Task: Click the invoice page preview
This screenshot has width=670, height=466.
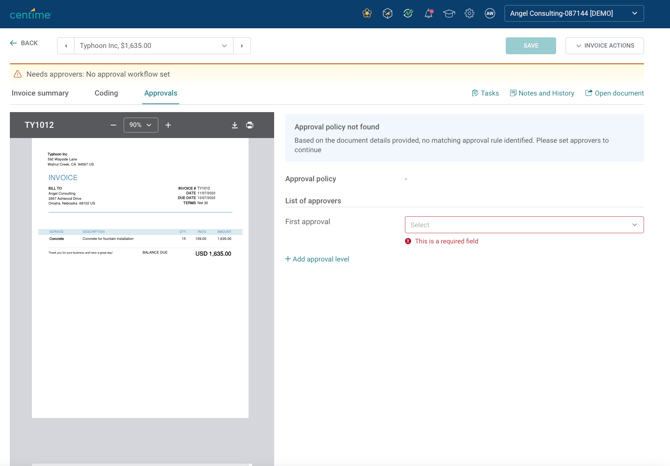Action: 140,278
